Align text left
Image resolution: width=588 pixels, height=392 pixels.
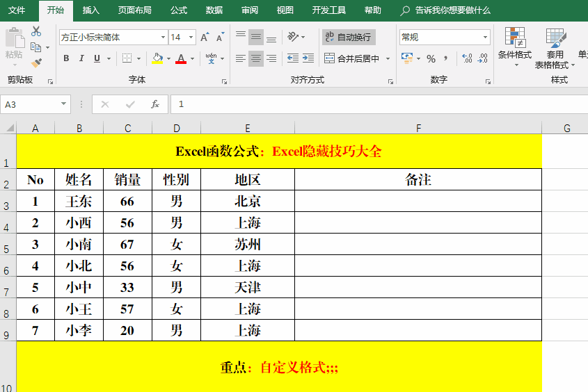tap(241, 58)
